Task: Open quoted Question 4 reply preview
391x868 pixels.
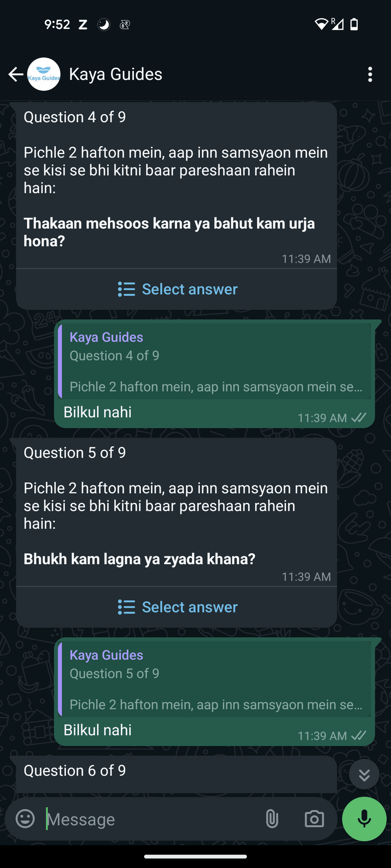Action: click(215, 362)
